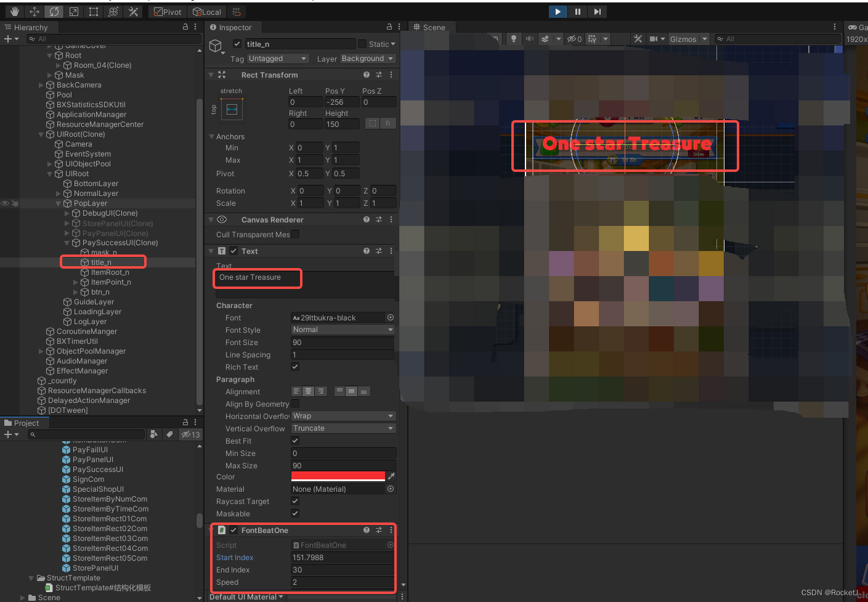Collapse the StructTemplate folder
Image resolution: width=868 pixels, height=602 pixels.
point(31,578)
